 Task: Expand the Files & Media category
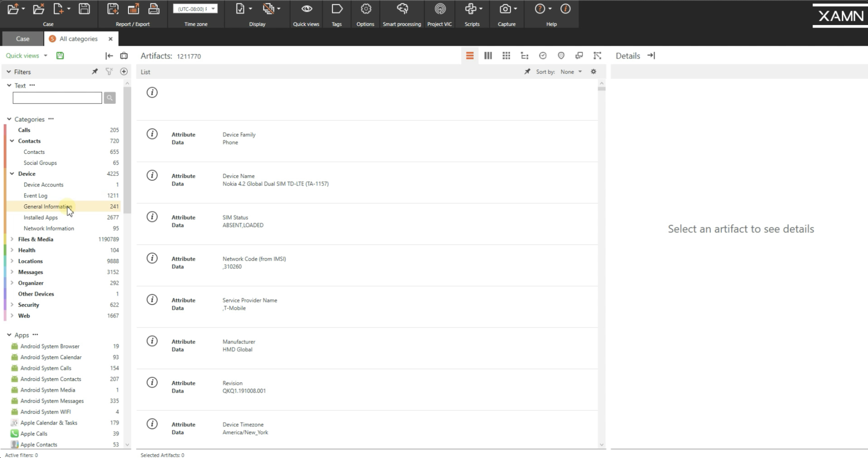click(x=12, y=239)
